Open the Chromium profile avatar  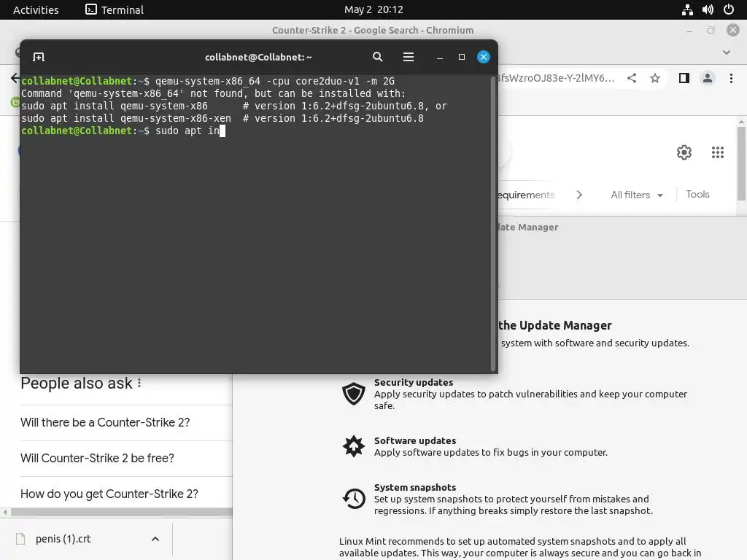pyautogui.click(x=708, y=78)
